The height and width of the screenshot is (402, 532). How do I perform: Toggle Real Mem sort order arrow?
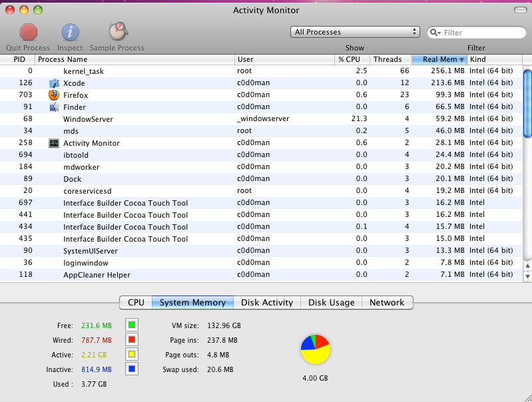(x=462, y=60)
